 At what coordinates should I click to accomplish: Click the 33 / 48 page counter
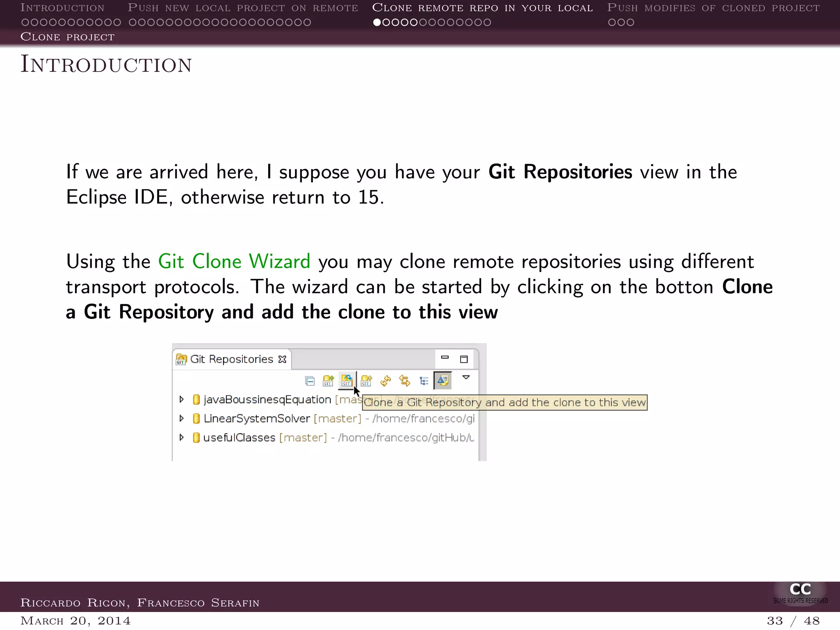point(793,621)
